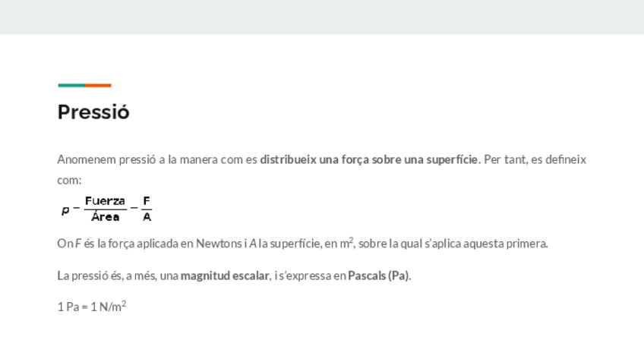Click the F over A fraction
Screen dimensions: 644x362
147,209
